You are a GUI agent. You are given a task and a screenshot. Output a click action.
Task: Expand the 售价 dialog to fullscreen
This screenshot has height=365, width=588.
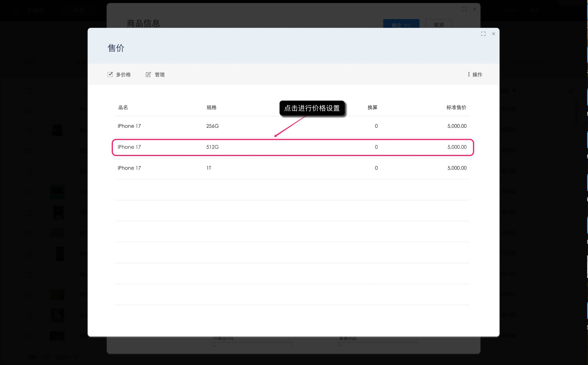pos(483,34)
